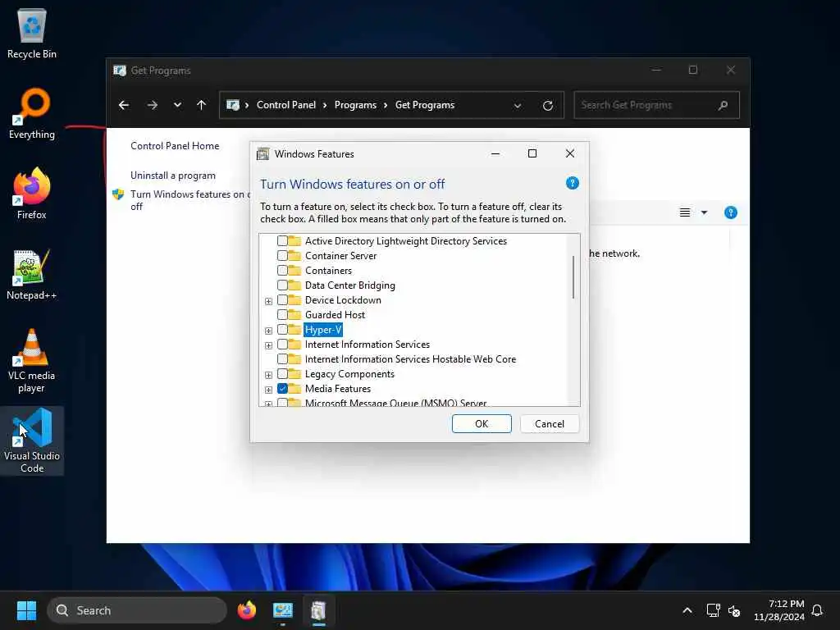Open notifications bell icon
The image size is (840, 630).
817,610
